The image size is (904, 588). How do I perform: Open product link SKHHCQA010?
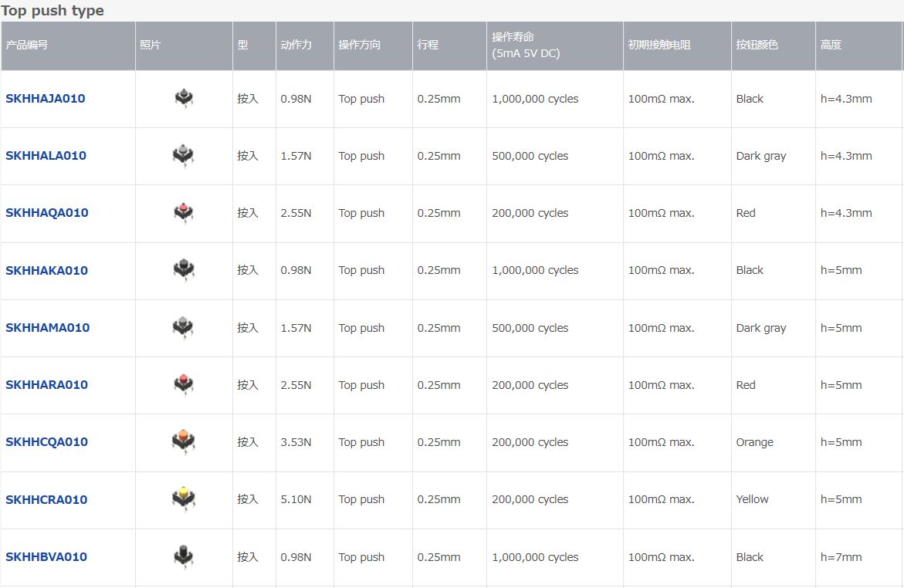[x=46, y=442]
